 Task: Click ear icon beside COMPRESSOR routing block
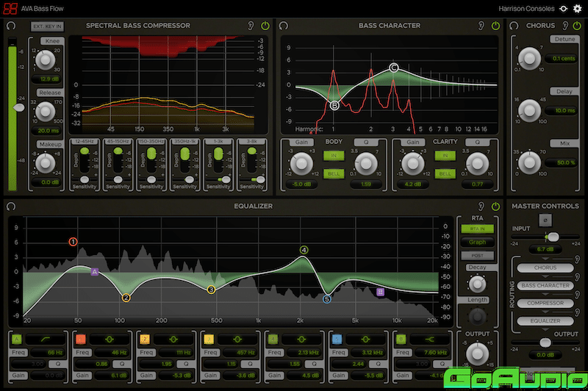click(578, 295)
